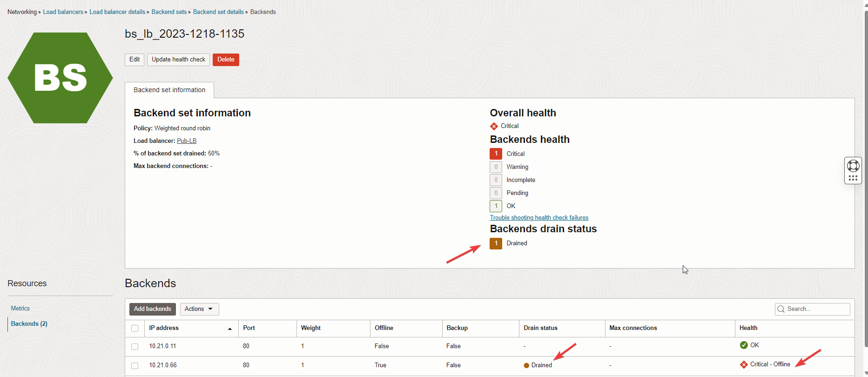Click the red Critical count badge

pyautogui.click(x=496, y=154)
